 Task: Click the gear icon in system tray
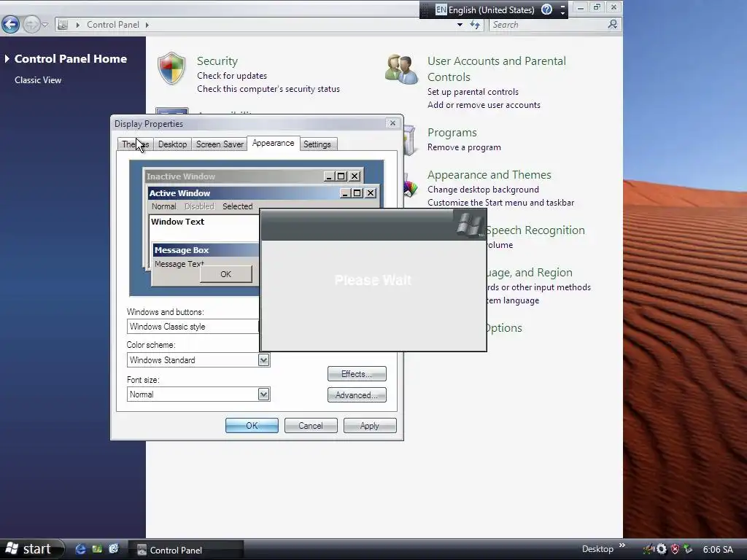coord(661,549)
